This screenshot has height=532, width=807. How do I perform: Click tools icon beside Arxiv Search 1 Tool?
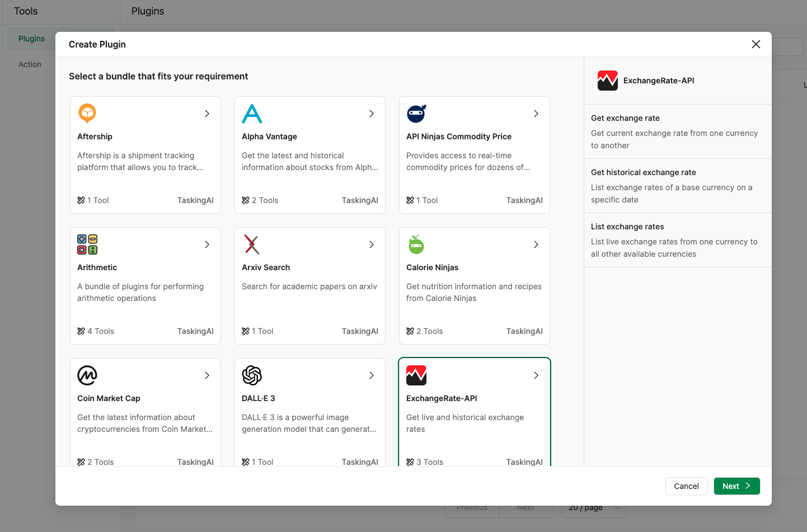(246, 331)
